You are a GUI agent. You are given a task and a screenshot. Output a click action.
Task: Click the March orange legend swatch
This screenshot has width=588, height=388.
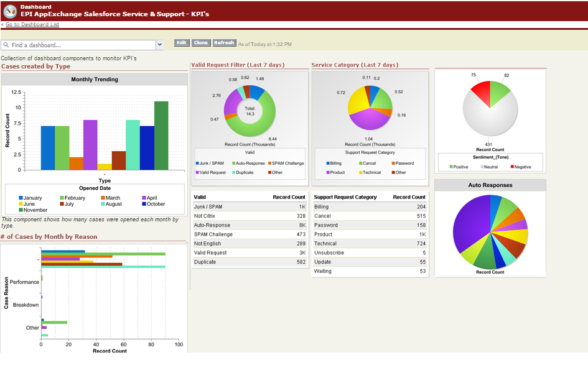[x=103, y=198]
